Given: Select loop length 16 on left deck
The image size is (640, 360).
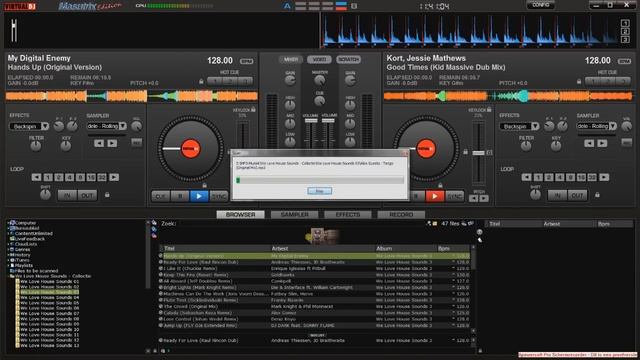Looking at the screenshot, I should [91, 177].
